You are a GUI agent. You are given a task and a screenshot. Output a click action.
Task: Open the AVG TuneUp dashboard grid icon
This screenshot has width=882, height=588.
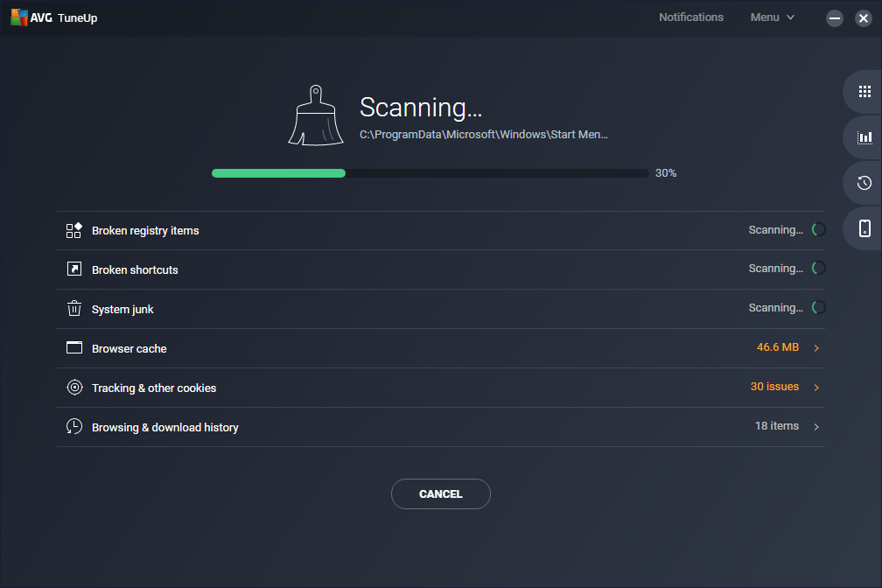(x=864, y=91)
